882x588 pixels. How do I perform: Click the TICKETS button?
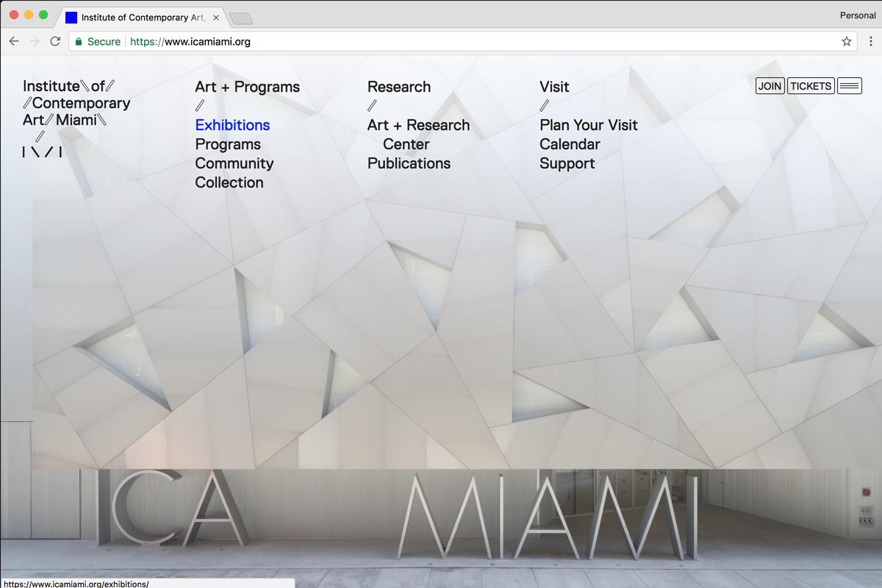pos(811,86)
